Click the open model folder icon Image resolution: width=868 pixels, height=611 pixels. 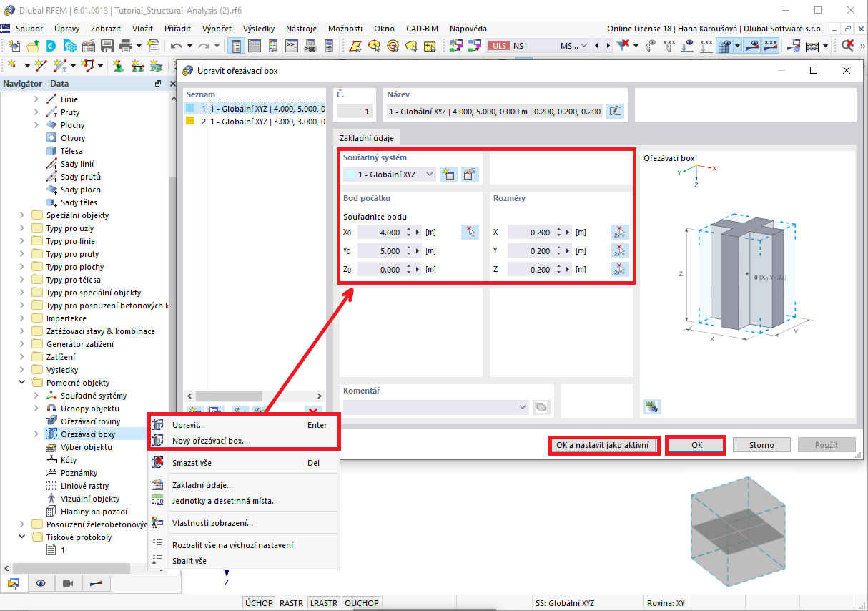pyautogui.click(x=33, y=46)
